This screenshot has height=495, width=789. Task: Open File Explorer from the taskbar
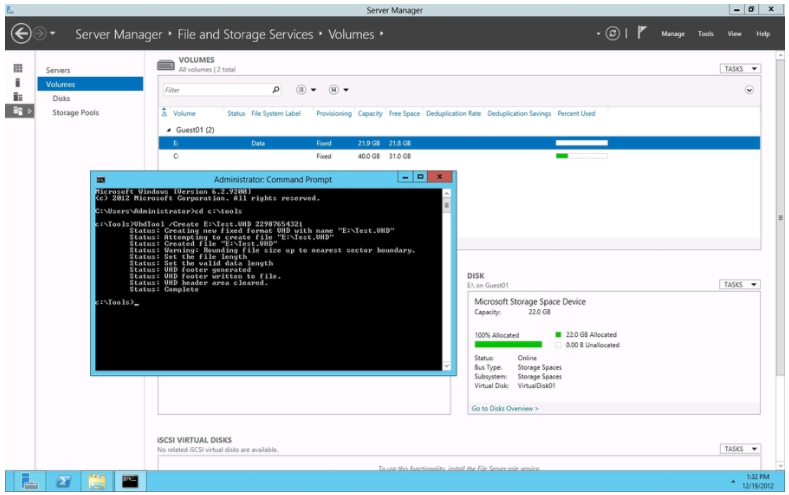point(97,482)
